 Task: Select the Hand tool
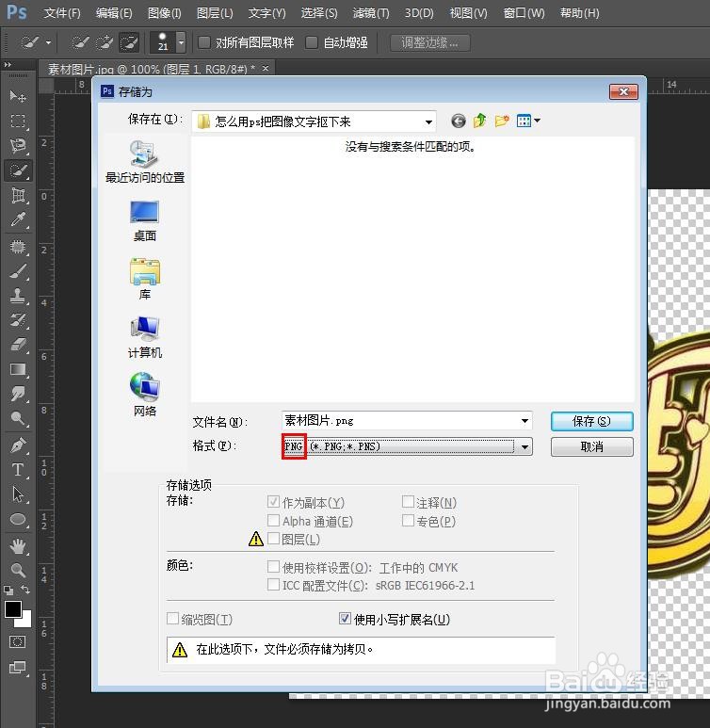pyautogui.click(x=18, y=546)
